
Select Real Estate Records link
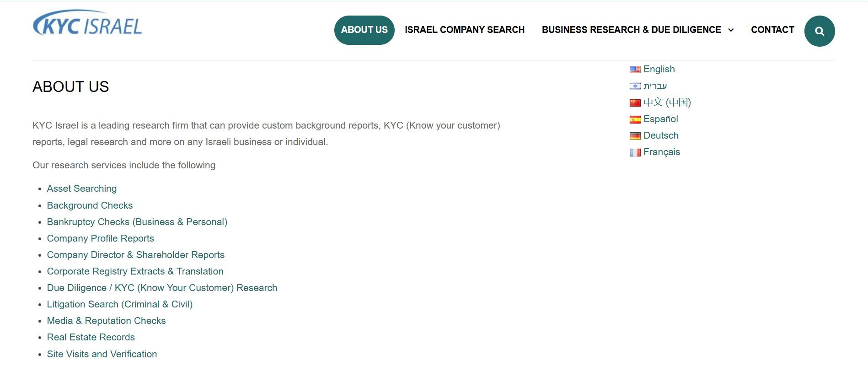tap(91, 337)
